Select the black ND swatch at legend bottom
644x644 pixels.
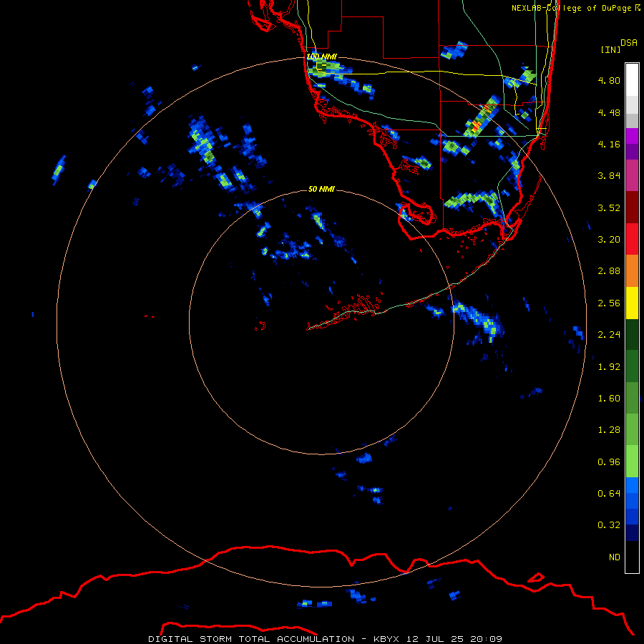tap(632, 557)
